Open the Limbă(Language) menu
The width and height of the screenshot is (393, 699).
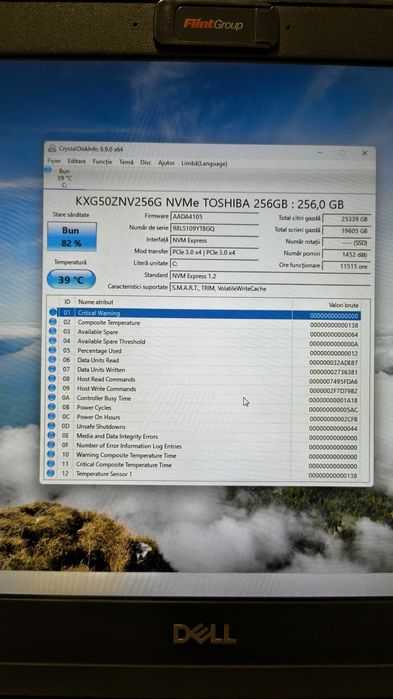click(x=204, y=164)
